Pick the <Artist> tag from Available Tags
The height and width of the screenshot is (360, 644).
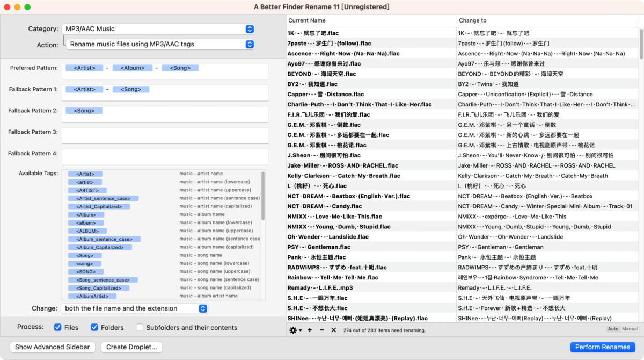(x=85, y=174)
